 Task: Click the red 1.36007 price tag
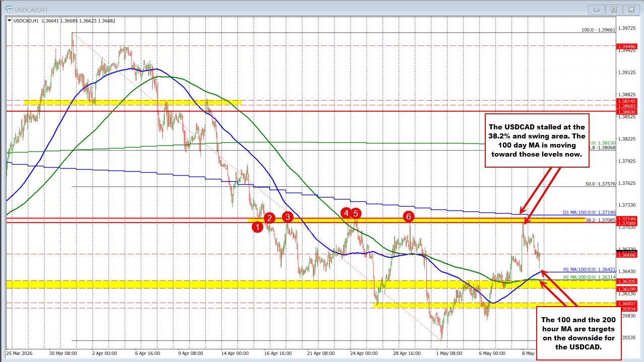pyautogui.click(x=627, y=303)
